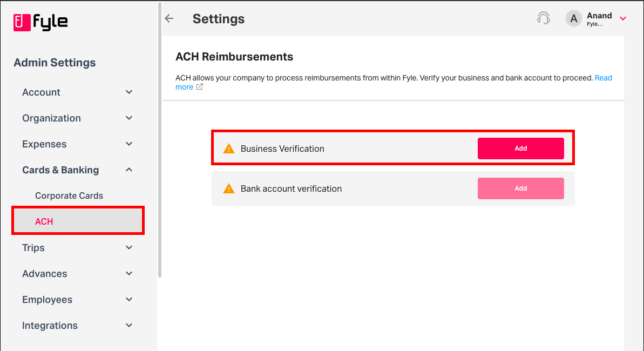Image resolution: width=644 pixels, height=351 pixels.
Task: Click Bank account verification warning icon
Action: point(229,189)
